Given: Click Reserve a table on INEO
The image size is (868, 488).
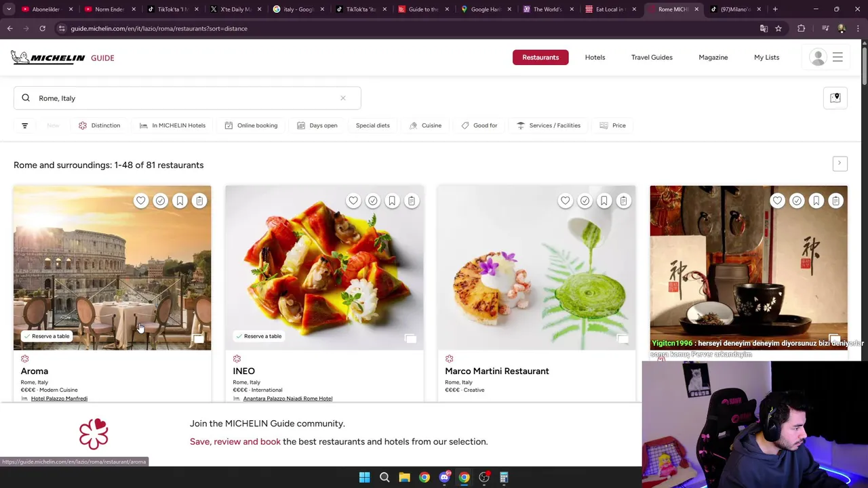Looking at the screenshot, I should pyautogui.click(x=258, y=336).
